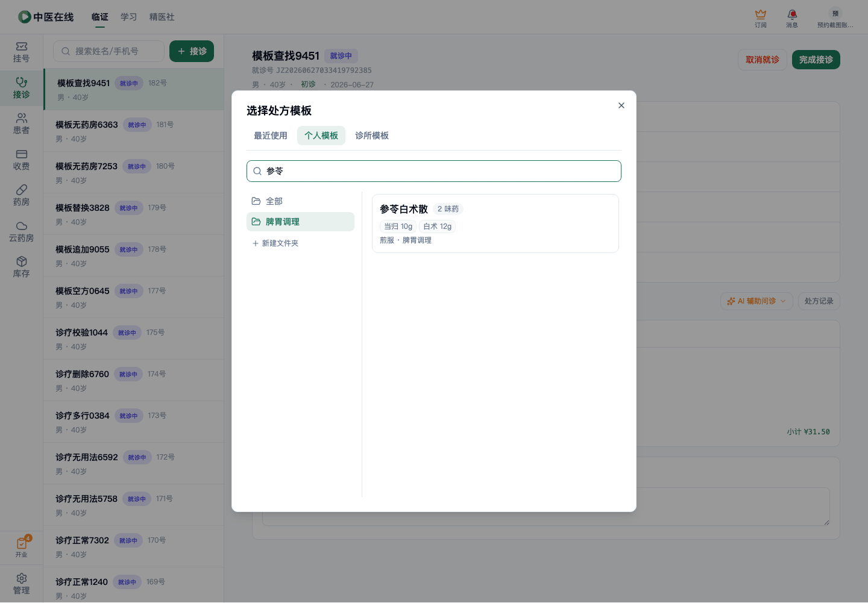The width and height of the screenshot is (868, 603).
Task: Click the AI sparkle icon on 辅助问诊
Action: pos(731,301)
